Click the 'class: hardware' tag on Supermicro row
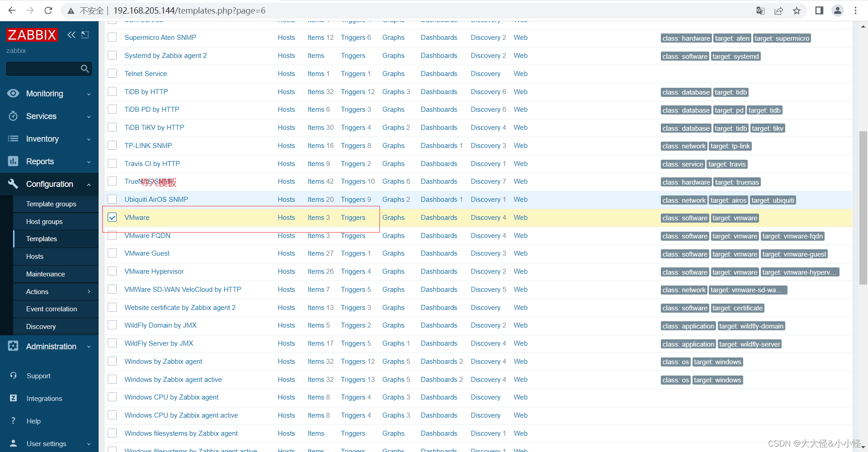This screenshot has width=868, height=452. [686, 38]
